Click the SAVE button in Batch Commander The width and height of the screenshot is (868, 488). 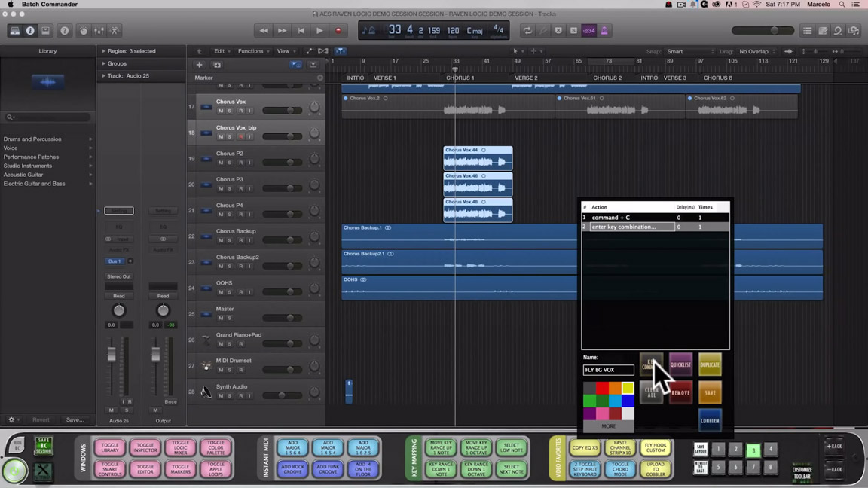tap(710, 393)
